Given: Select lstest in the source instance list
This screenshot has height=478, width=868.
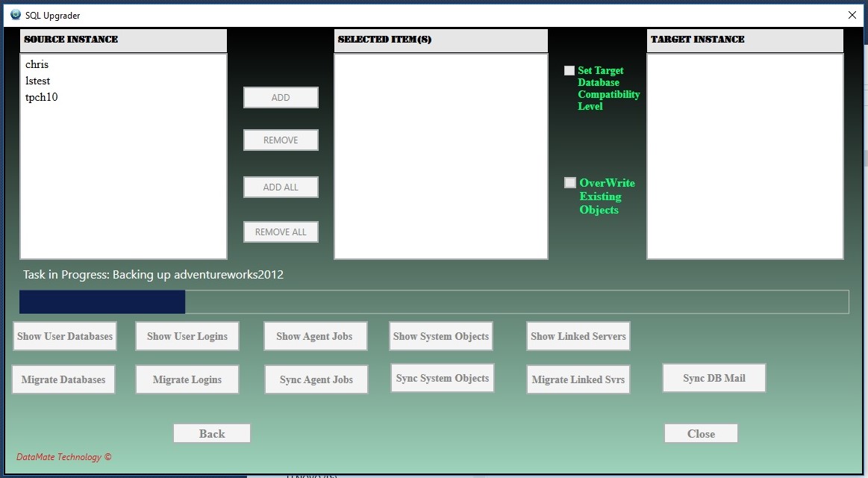Looking at the screenshot, I should click(37, 81).
